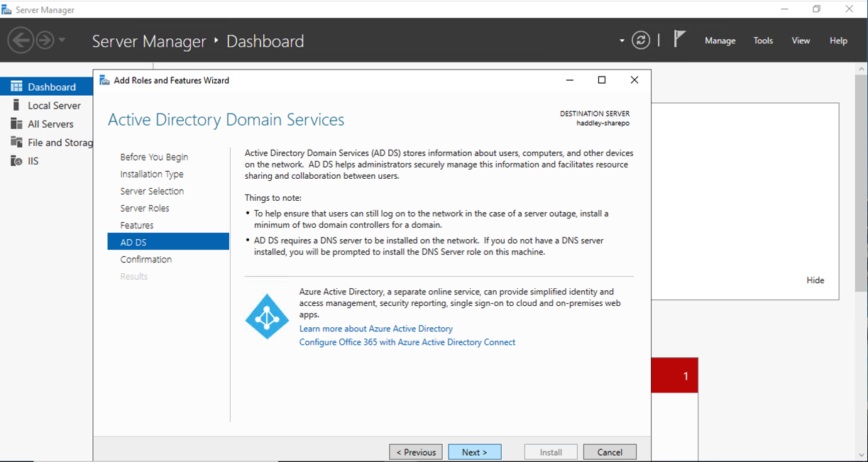Screen dimensions: 868x462
Task: Select All Servers in the sidebar
Action: point(47,123)
